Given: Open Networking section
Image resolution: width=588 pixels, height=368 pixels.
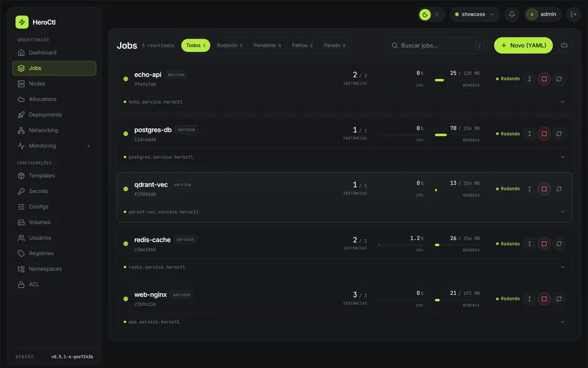Looking at the screenshot, I should point(54,130).
